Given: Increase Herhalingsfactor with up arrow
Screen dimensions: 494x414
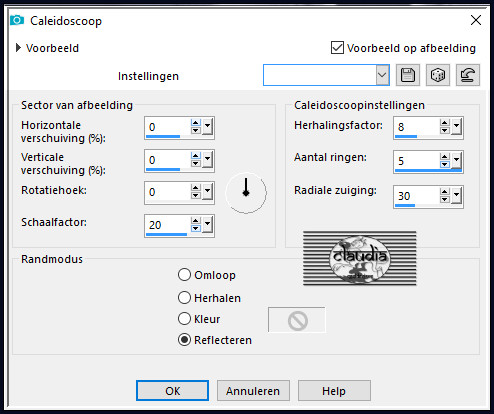Looking at the screenshot, I should tap(445, 123).
